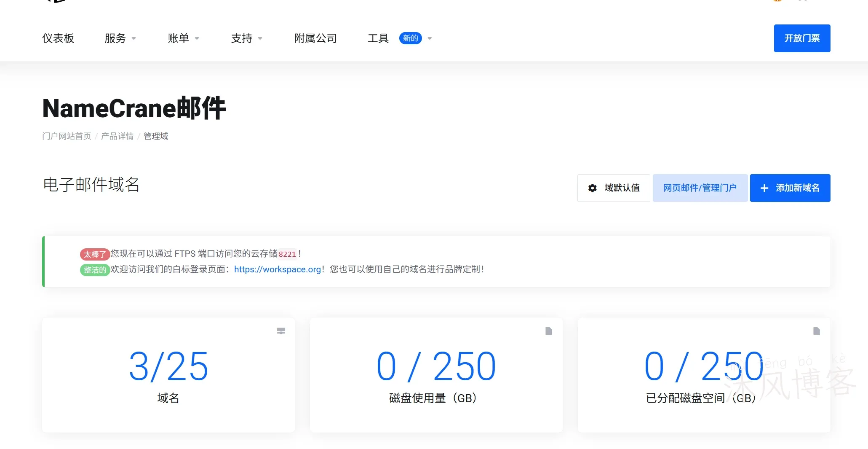Screen dimensions: 868x449
Task: Click the server icon on 域名 card
Action: (x=281, y=331)
